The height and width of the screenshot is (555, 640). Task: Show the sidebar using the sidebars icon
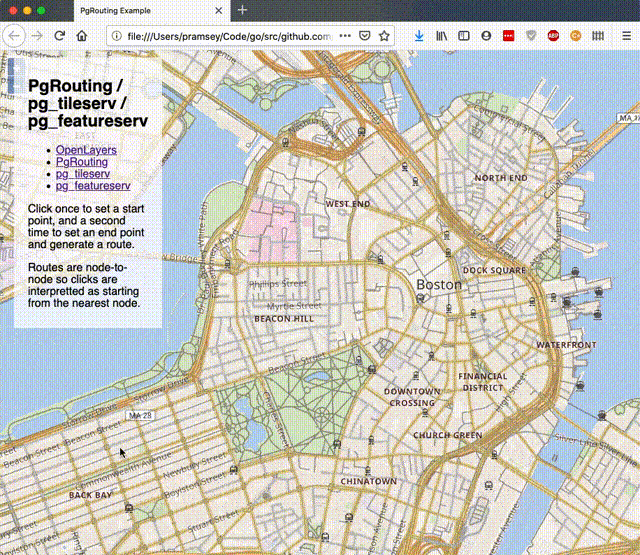tap(464, 35)
